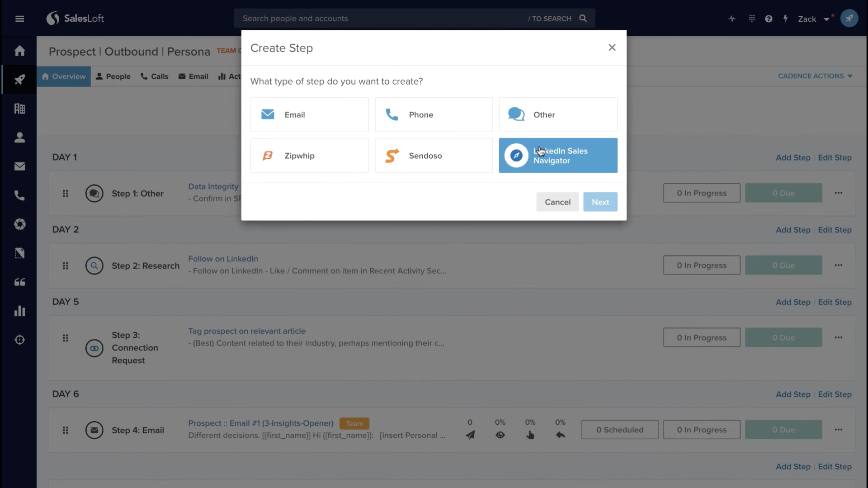This screenshot has width=868, height=488.
Task: Select the Zipwhip step type
Action: [x=309, y=156]
